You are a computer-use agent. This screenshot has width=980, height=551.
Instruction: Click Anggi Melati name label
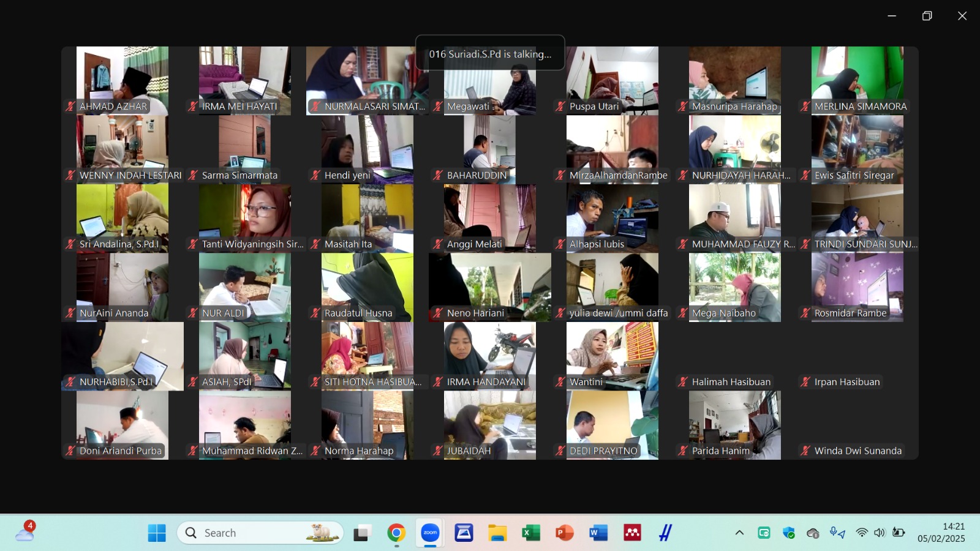(474, 244)
